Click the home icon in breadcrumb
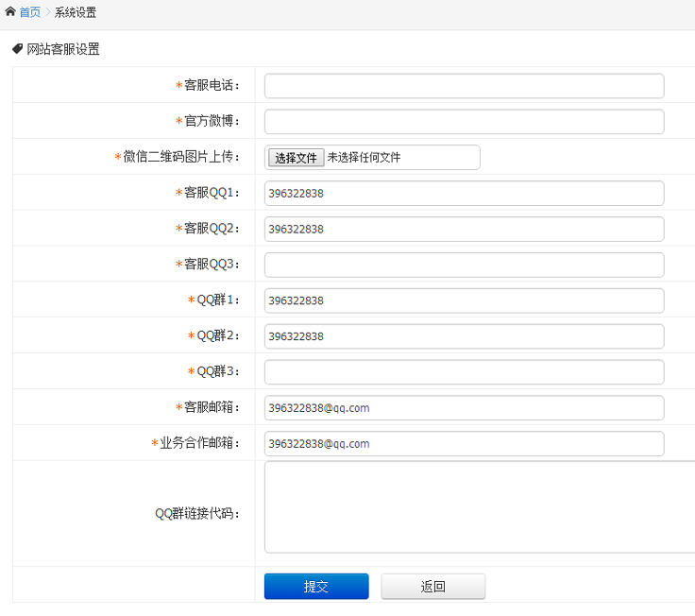This screenshot has width=695, height=616. (x=10, y=12)
